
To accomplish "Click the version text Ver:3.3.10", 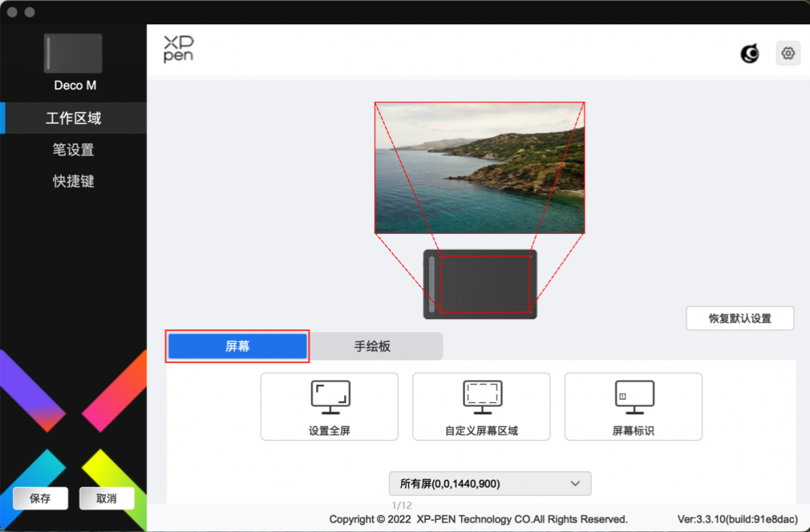I will (737, 519).
